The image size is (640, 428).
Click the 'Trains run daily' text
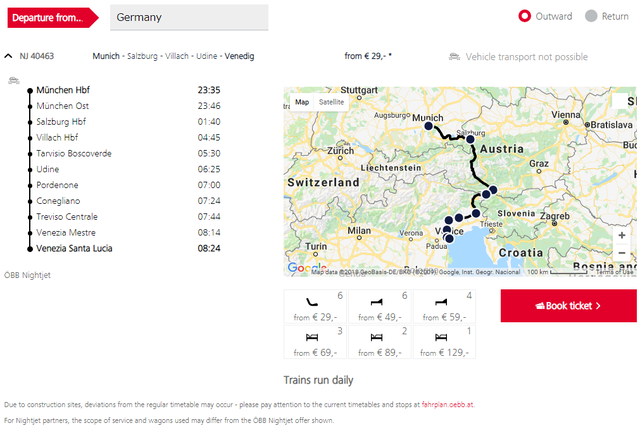click(318, 380)
